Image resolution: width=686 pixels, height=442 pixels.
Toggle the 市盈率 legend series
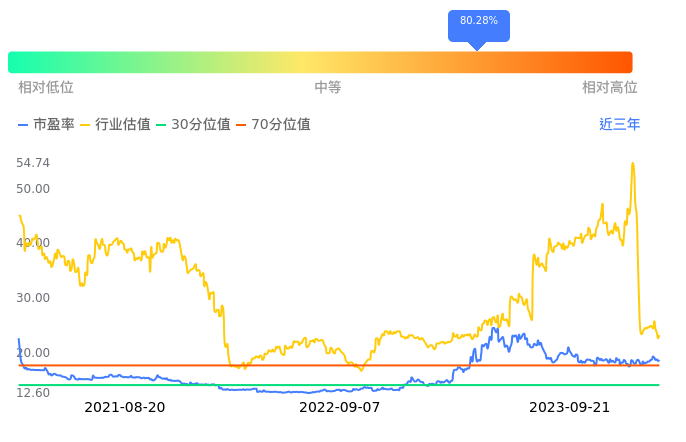pyautogui.click(x=46, y=125)
